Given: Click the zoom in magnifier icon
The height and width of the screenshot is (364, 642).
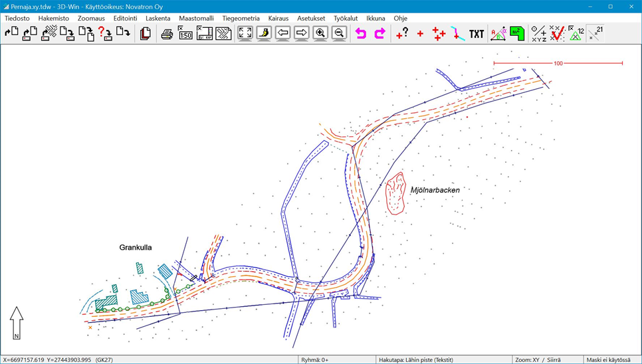Looking at the screenshot, I should point(320,33).
